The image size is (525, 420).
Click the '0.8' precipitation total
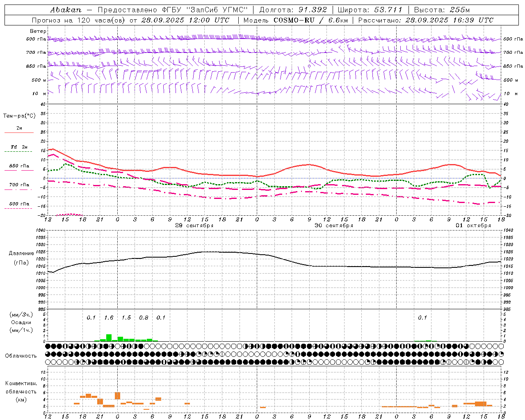[x=144, y=318]
